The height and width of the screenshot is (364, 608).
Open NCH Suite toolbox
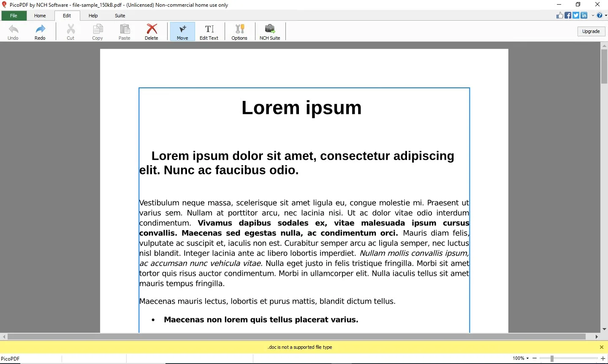(270, 32)
